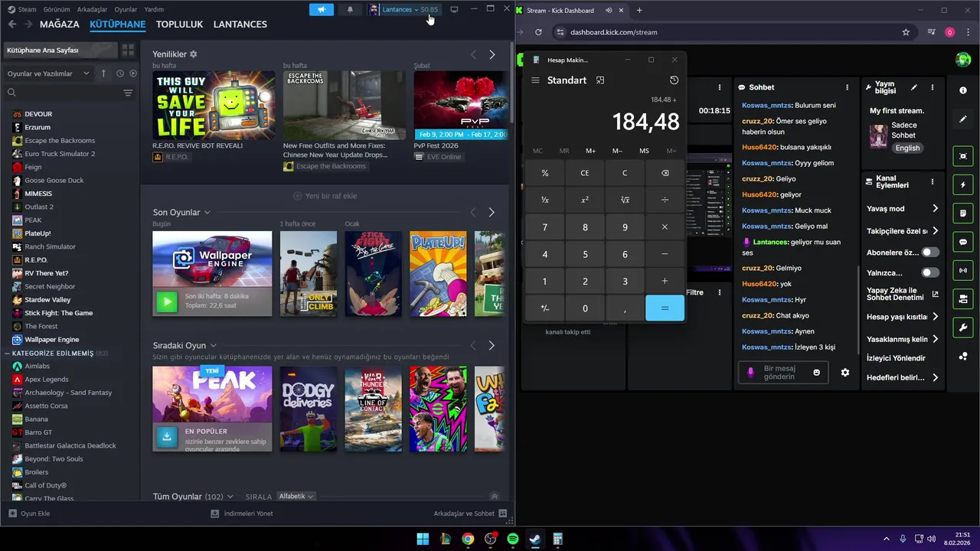
Task: Show ready-to-play filter icon in Steam sidebar
Action: pyautogui.click(x=133, y=73)
